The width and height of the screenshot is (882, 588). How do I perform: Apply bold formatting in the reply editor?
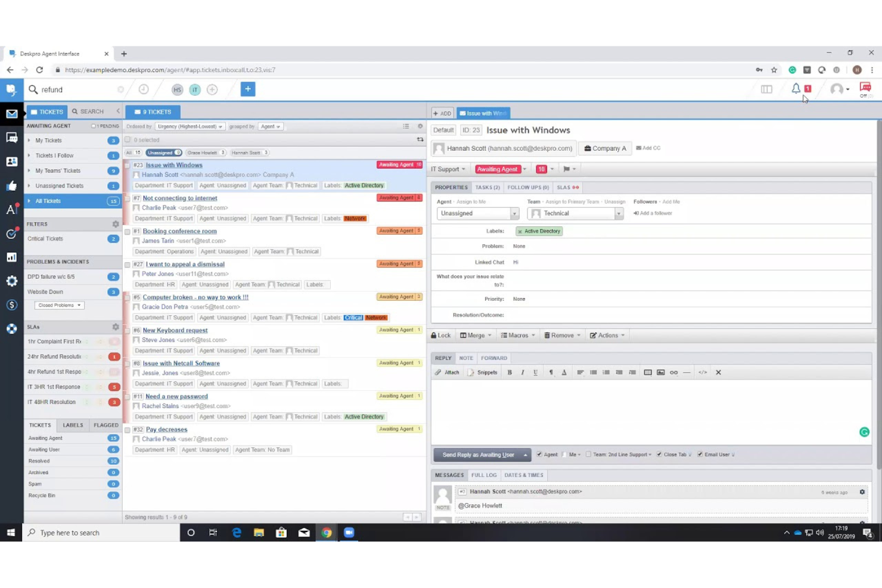point(510,372)
